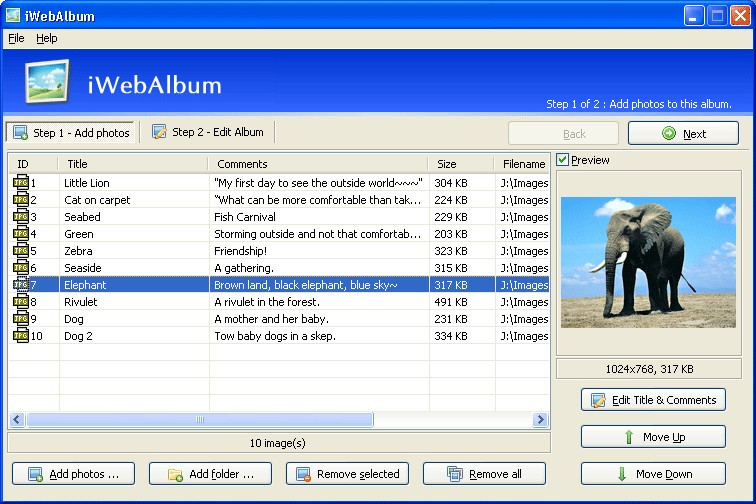Viewport: 756px width, 504px height.
Task: Click the '491 KB' size cell
Action: coord(451,302)
